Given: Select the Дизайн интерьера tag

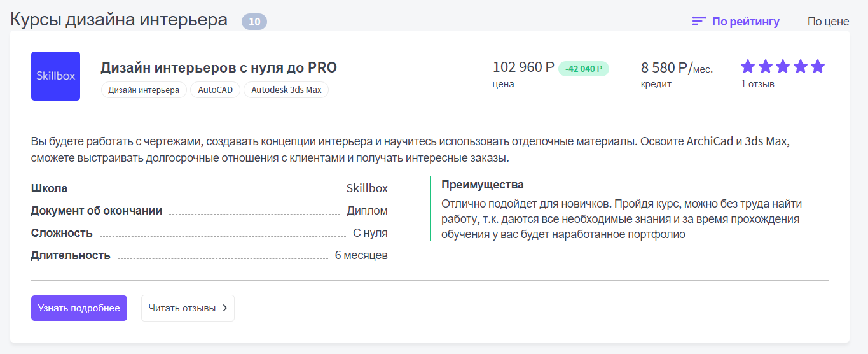Looking at the screenshot, I should click(144, 90).
